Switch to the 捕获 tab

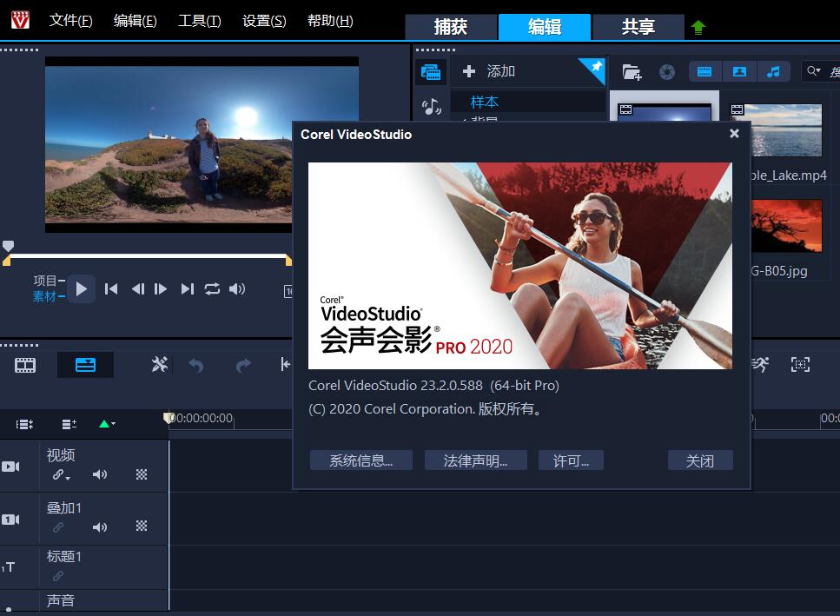pos(451,27)
